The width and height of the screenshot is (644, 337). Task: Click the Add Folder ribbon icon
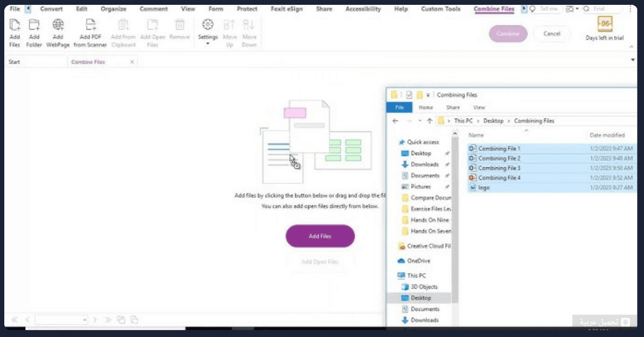click(x=34, y=25)
